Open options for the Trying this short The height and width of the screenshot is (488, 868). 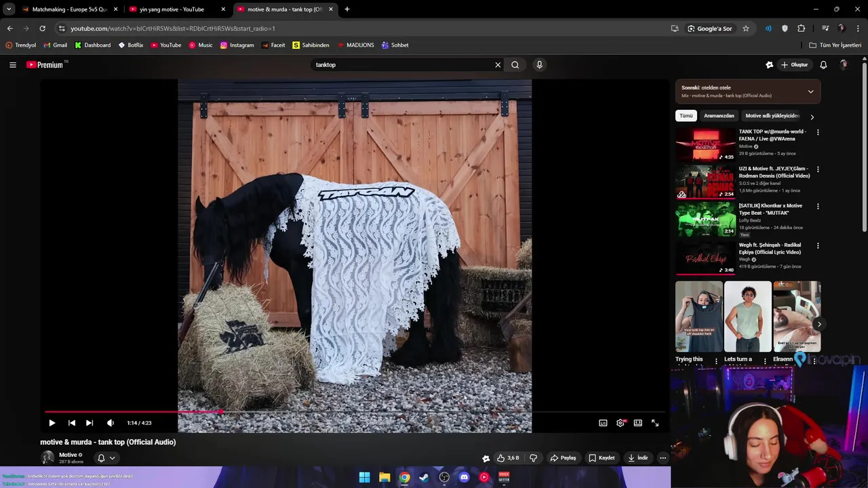point(716,361)
